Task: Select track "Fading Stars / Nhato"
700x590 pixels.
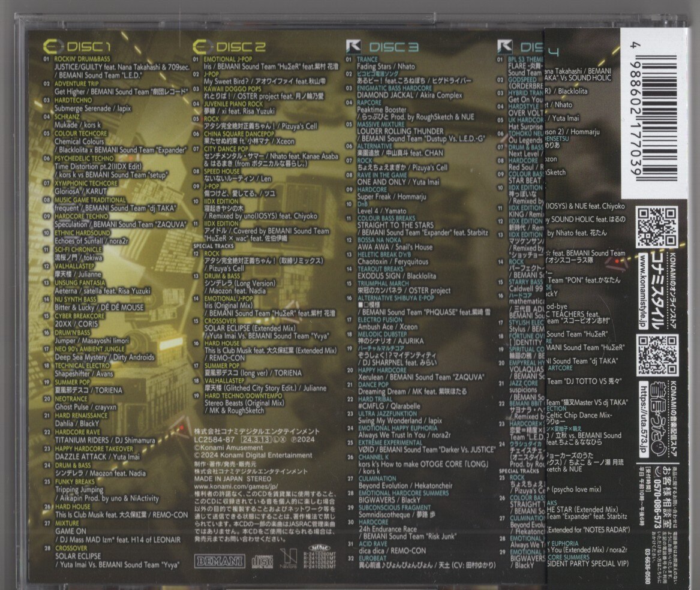Action: click(x=386, y=67)
